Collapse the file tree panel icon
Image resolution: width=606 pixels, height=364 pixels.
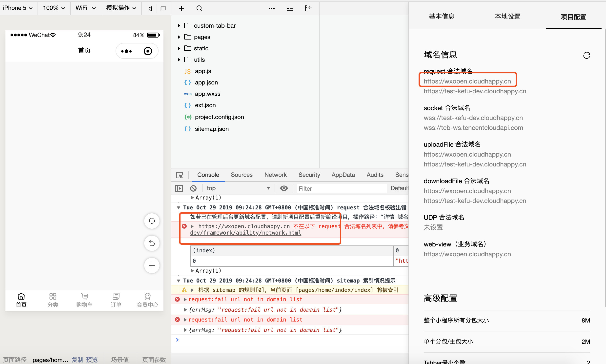308,9
